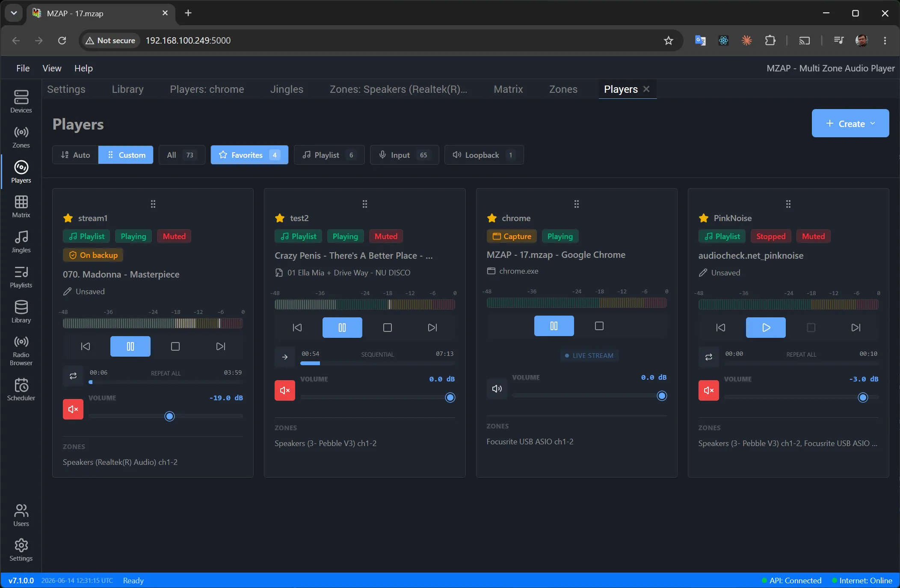Switch to the Matrix tab

pos(508,89)
